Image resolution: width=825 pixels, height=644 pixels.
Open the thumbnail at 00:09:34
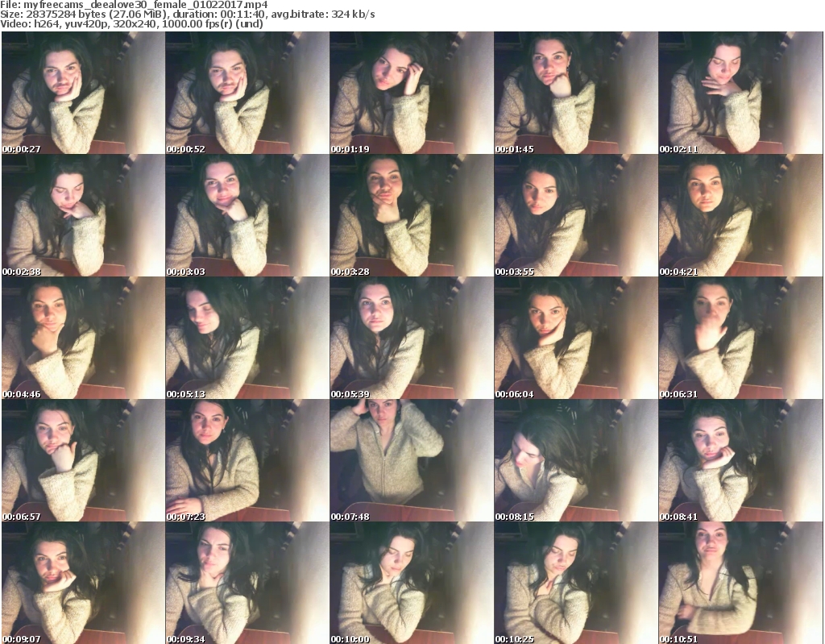coord(247,583)
